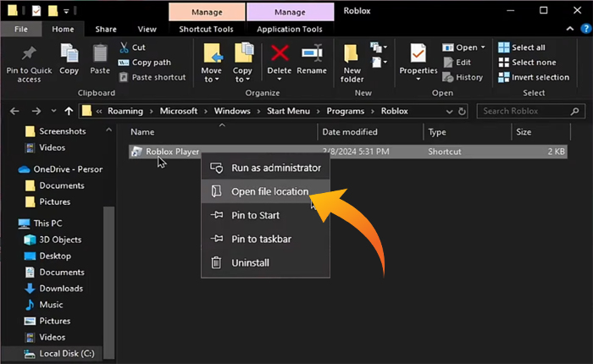Click Programs in the address path
593x364 pixels.
[x=346, y=111]
